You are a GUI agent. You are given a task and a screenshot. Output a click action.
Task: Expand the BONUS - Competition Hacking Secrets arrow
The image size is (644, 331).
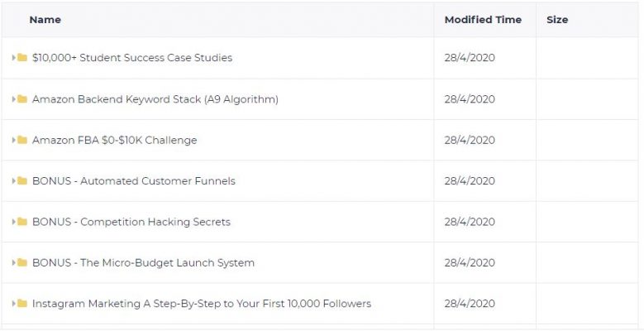(x=13, y=222)
